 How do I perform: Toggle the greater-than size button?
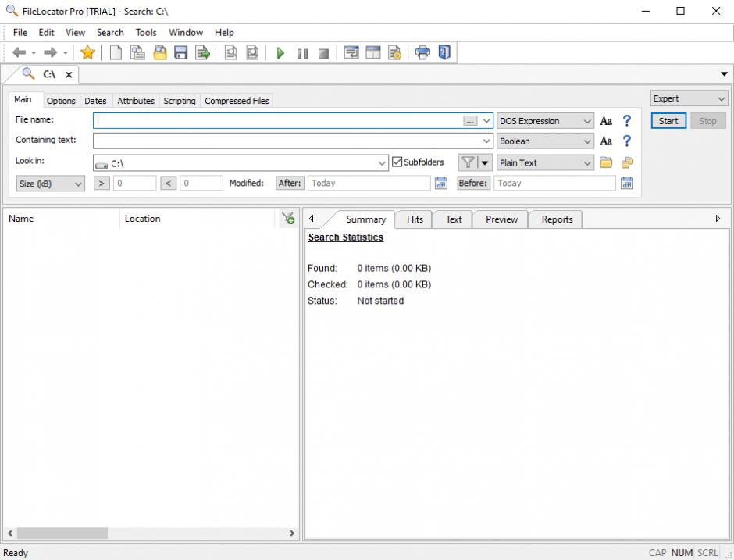[102, 183]
